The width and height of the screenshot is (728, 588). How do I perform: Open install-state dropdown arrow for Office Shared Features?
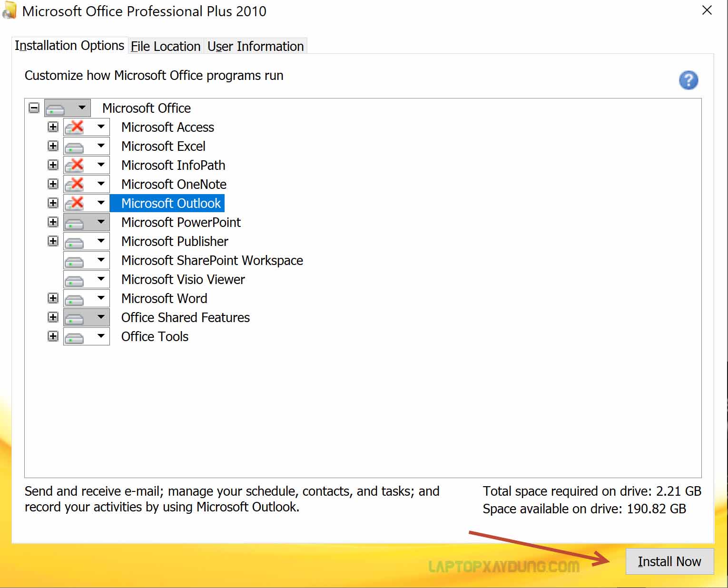click(x=101, y=317)
